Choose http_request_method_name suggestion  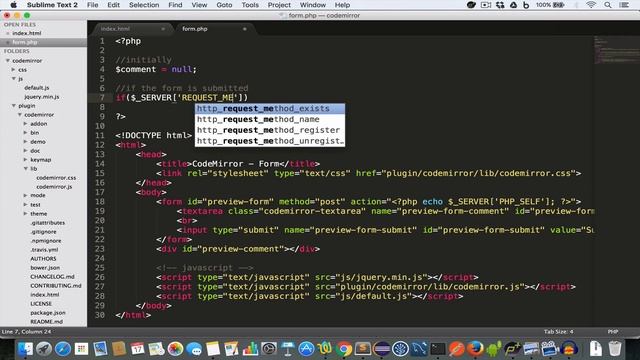270,119
